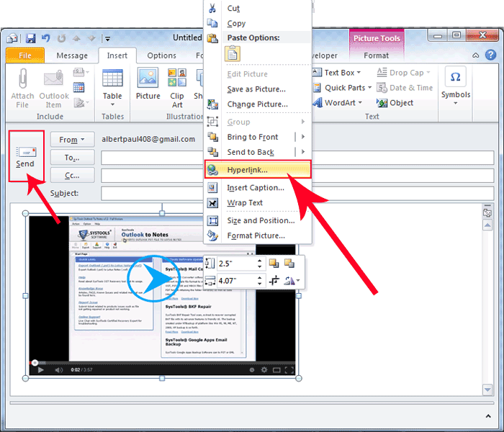Click the Save icon in quick access toolbar
The width and height of the screenshot is (504, 432).
(x=30, y=38)
